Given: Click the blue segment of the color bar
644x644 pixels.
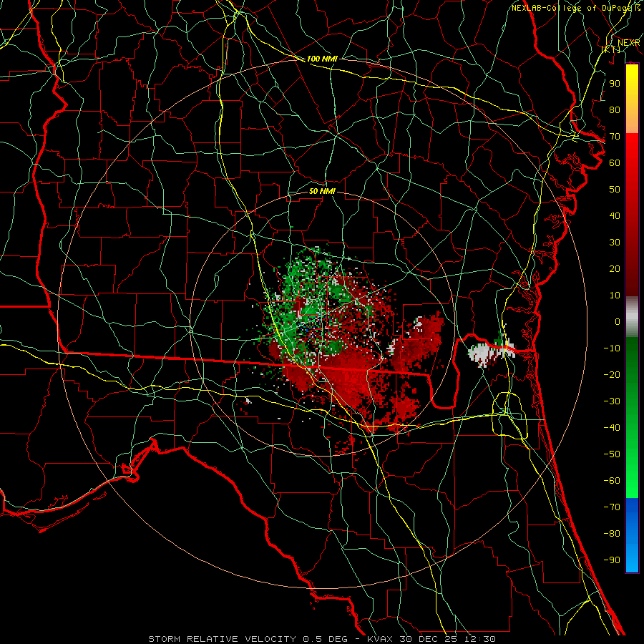Looking at the screenshot, I should point(632,535).
